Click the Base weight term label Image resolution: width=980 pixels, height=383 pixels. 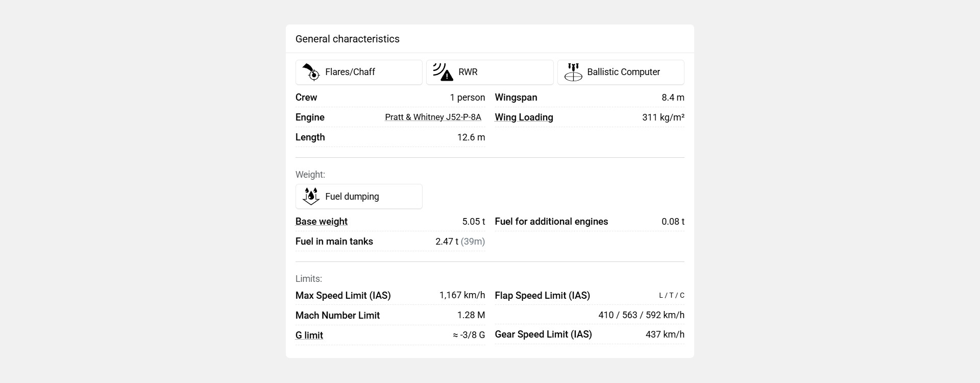pos(321,222)
